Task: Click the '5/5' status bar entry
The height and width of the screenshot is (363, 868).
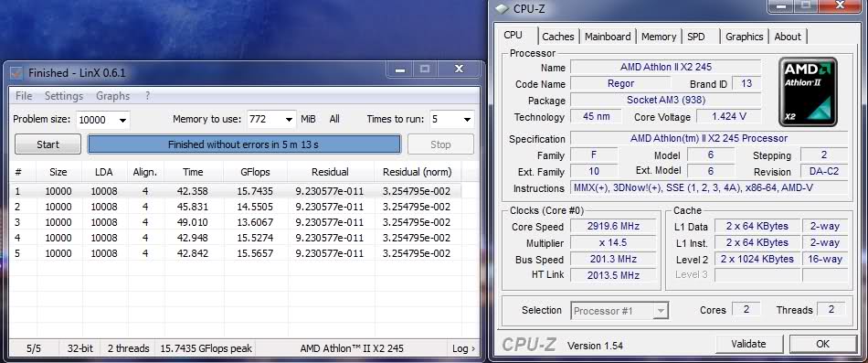Action: [x=34, y=348]
